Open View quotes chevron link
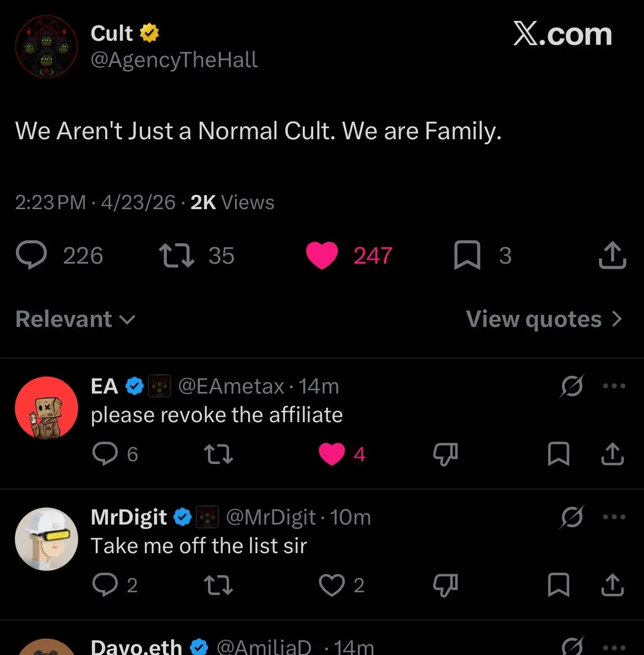Screen dimensions: 644x655 point(544,319)
